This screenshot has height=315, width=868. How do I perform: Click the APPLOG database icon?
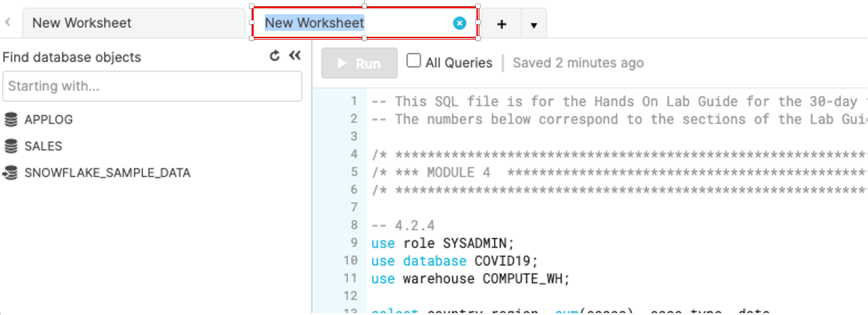click(x=11, y=120)
